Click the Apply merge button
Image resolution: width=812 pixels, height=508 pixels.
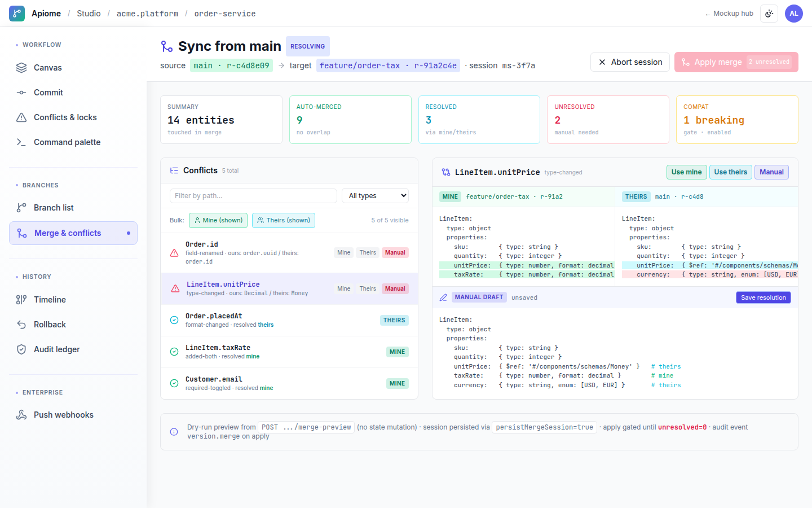pyautogui.click(x=736, y=62)
